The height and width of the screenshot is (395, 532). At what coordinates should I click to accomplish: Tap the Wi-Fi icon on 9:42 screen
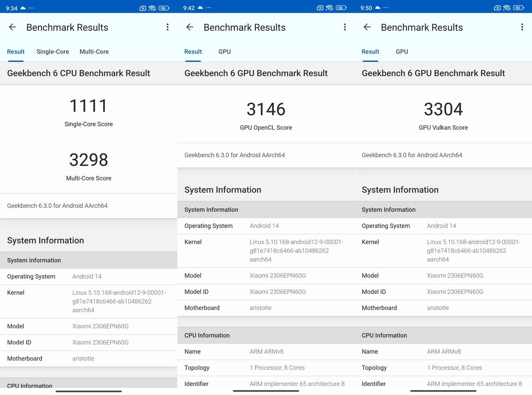(x=330, y=8)
